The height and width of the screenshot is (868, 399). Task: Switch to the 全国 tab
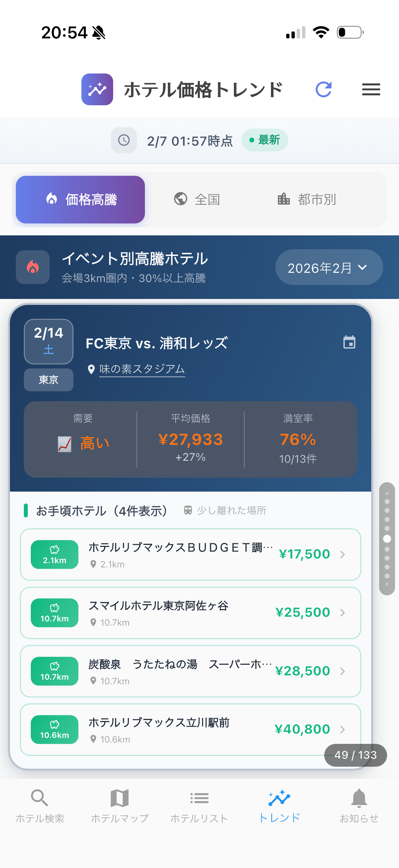click(198, 199)
